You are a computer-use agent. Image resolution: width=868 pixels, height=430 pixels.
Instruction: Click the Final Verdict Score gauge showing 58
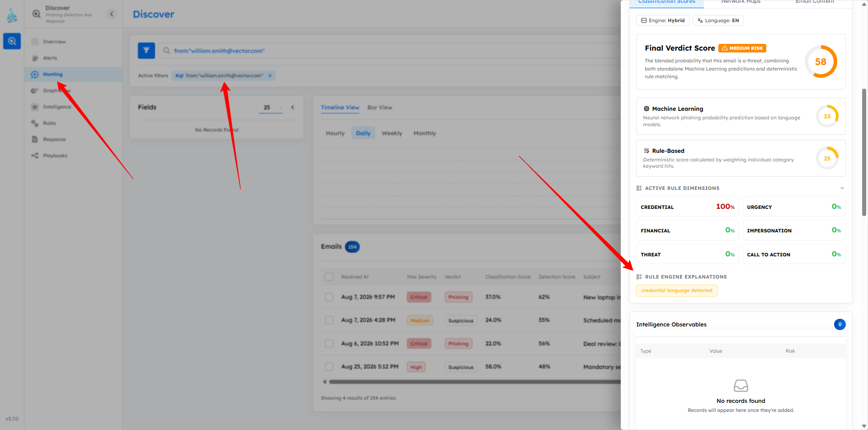(x=821, y=61)
